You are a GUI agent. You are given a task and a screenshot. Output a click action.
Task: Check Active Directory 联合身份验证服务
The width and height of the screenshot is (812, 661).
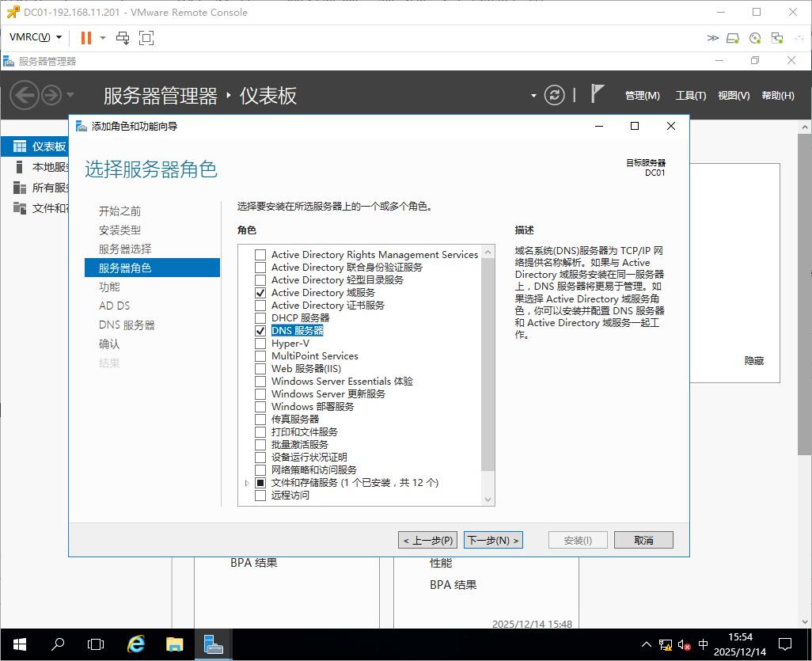tap(260, 268)
